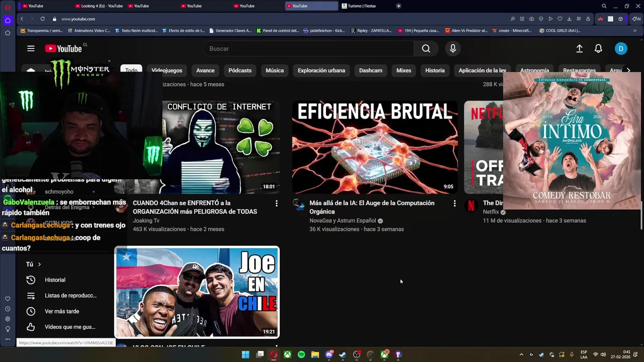Open 'CUANDO 4Chan se ENFRENTÓ' video title

(195, 207)
